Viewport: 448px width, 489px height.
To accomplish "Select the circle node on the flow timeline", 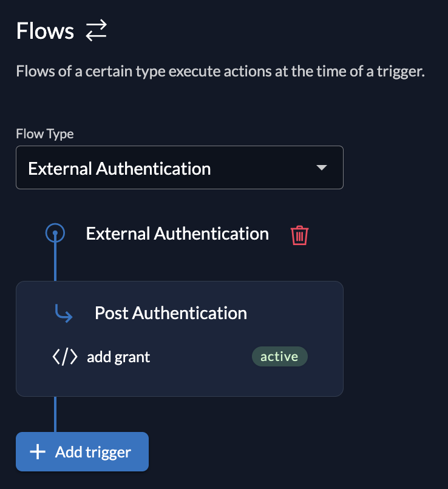I will pos(55,234).
